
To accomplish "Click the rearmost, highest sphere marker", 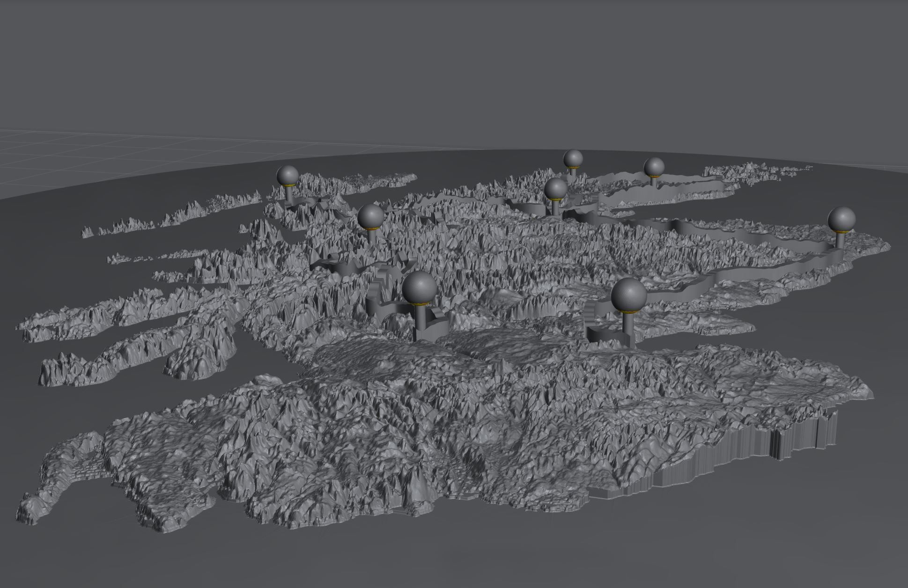I will click(x=573, y=159).
